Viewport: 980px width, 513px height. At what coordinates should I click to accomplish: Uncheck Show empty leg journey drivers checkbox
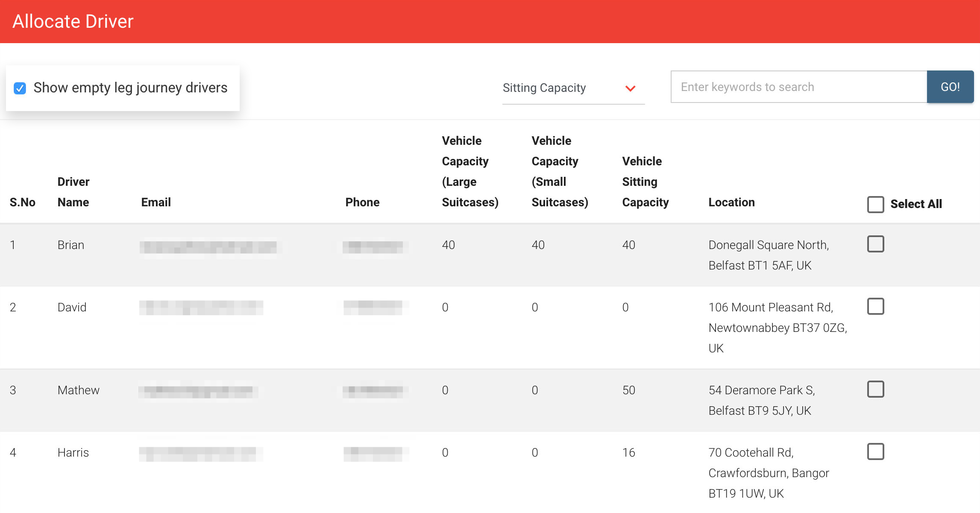20,88
